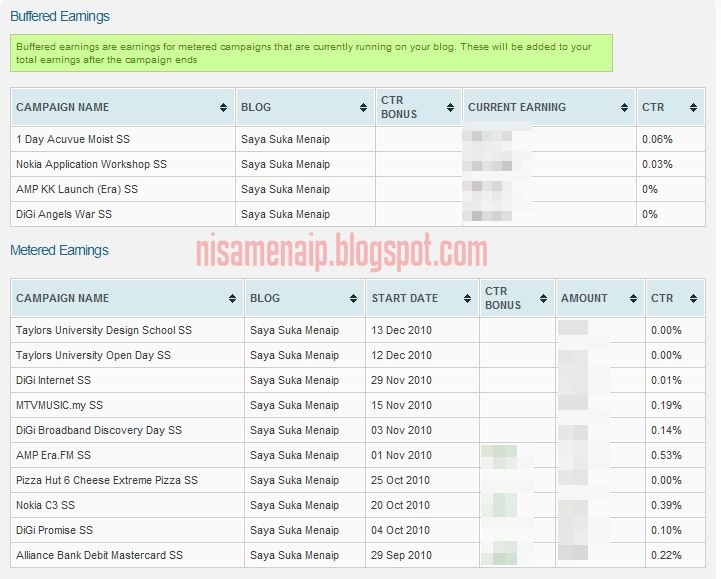The height and width of the screenshot is (579, 721).
Task: Click the 0.01% CTR value
Action: tap(666, 380)
